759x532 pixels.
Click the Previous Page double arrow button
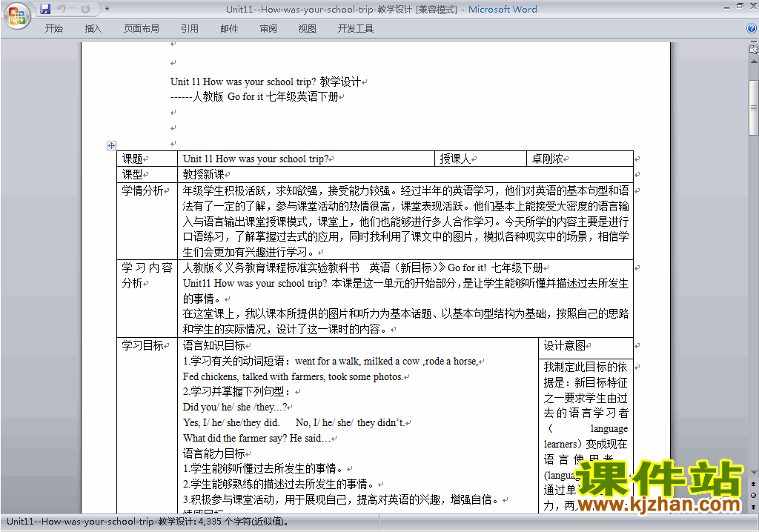click(x=754, y=484)
